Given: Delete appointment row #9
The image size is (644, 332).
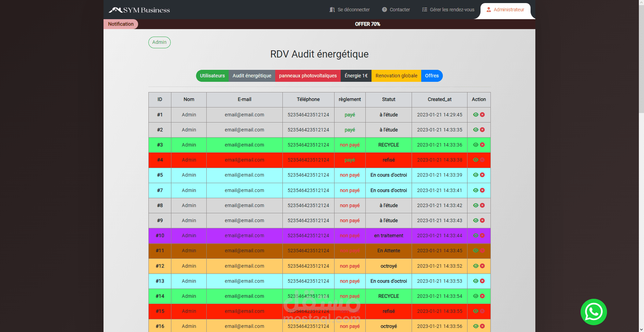Looking at the screenshot, I should coord(482,220).
